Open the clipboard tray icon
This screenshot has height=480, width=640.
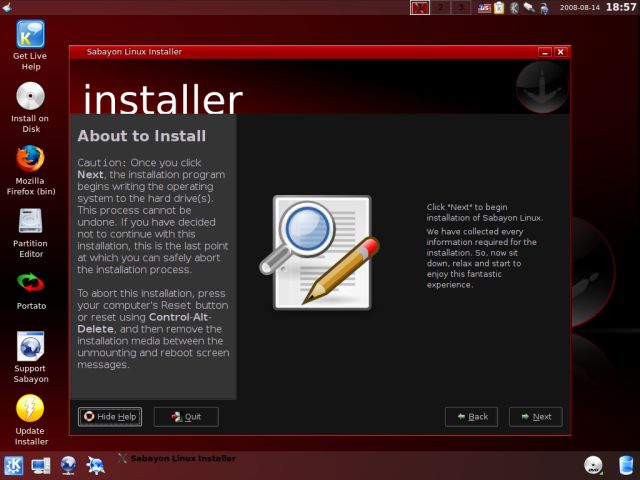click(x=499, y=8)
